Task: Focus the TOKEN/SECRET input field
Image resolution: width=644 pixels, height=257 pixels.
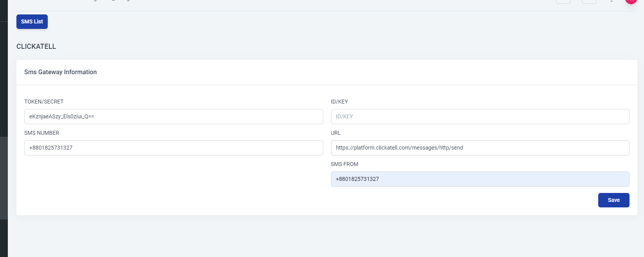Action: click(x=173, y=116)
